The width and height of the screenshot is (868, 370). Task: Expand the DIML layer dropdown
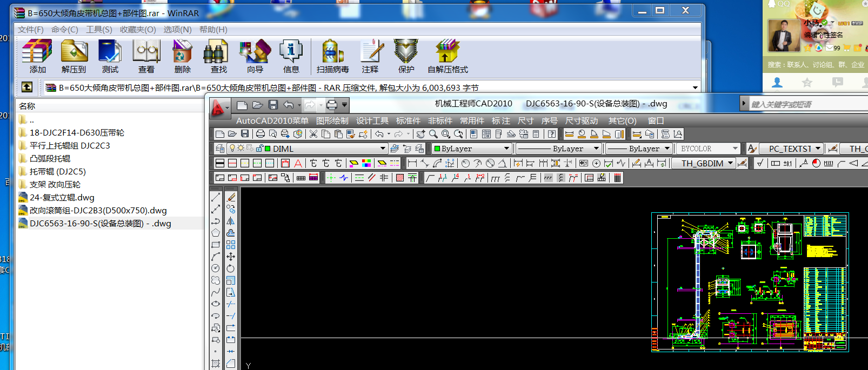coord(383,149)
